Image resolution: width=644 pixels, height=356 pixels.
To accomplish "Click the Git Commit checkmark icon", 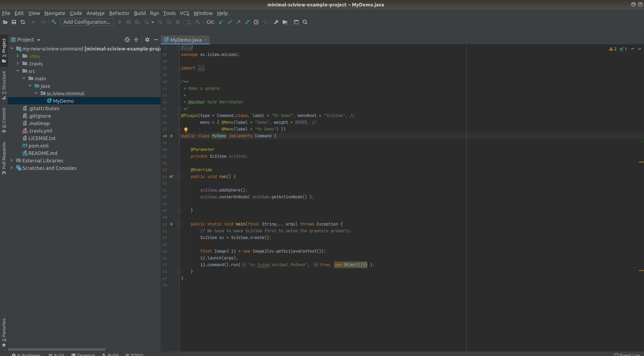I will 230,22.
